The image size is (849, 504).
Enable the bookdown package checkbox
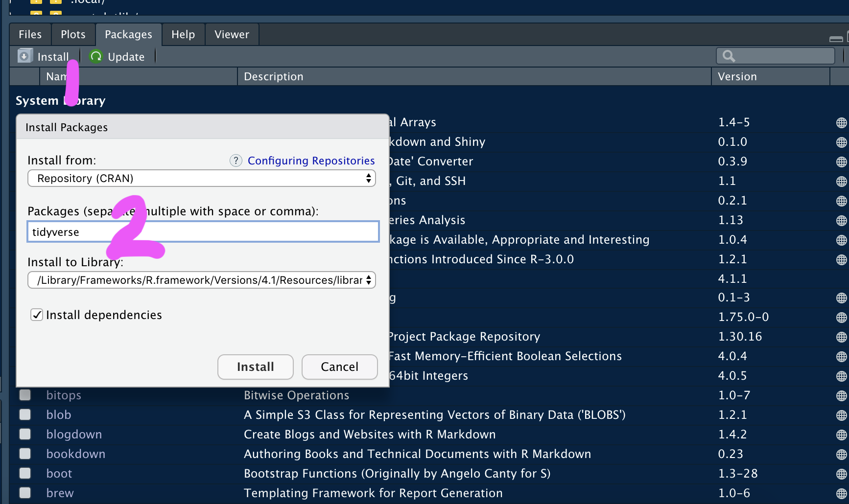click(x=25, y=454)
